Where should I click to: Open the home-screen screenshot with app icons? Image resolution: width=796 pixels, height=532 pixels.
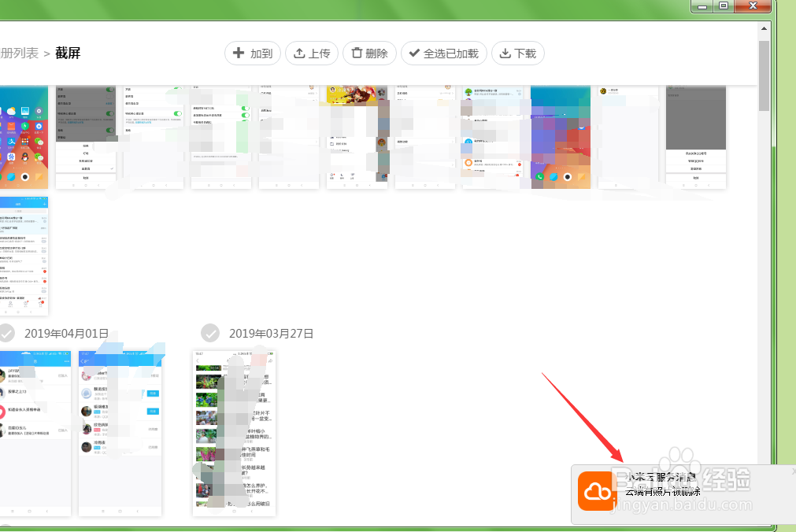(x=24, y=137)
